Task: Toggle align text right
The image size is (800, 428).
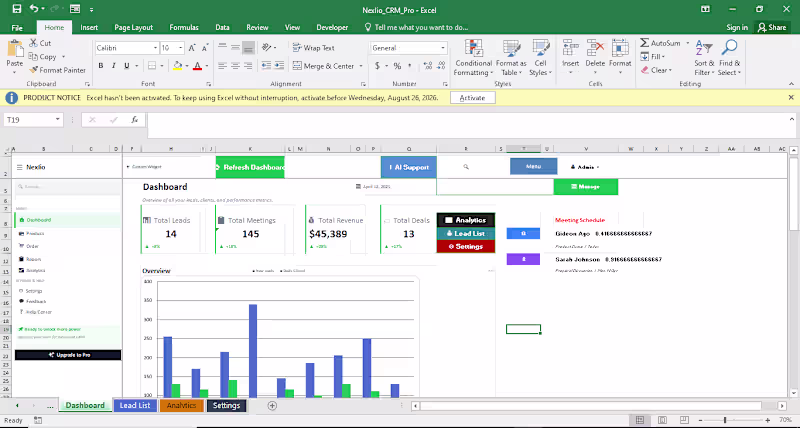Action: coord(248,66)
